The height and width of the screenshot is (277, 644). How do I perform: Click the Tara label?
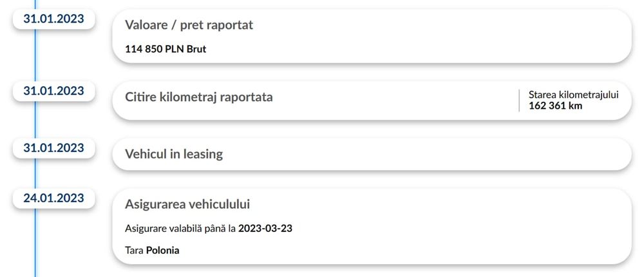click(134, 250)
